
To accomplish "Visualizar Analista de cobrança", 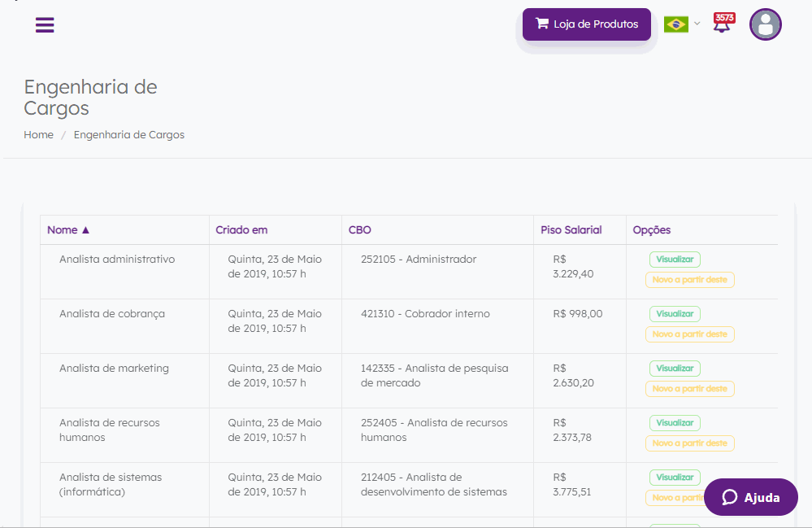I will coord(675,314).
